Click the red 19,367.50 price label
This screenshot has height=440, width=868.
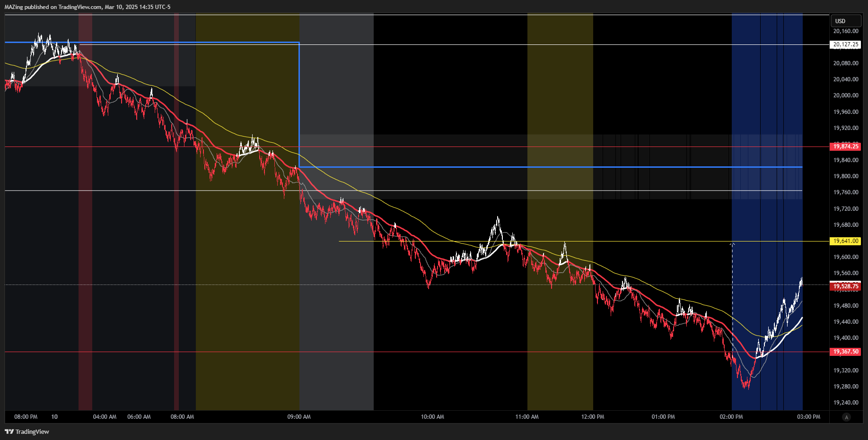[845, 352]
